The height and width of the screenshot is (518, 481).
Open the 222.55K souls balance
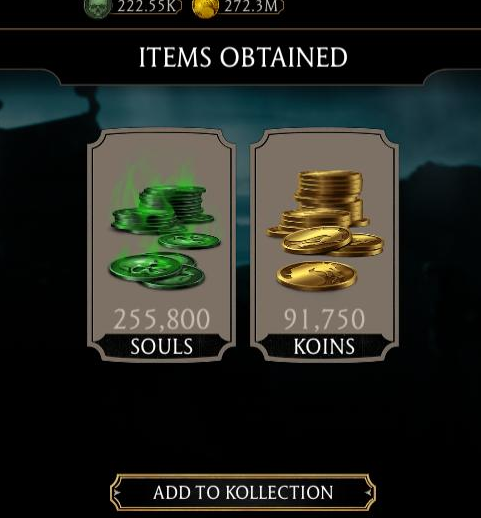(x=147, y=6)
